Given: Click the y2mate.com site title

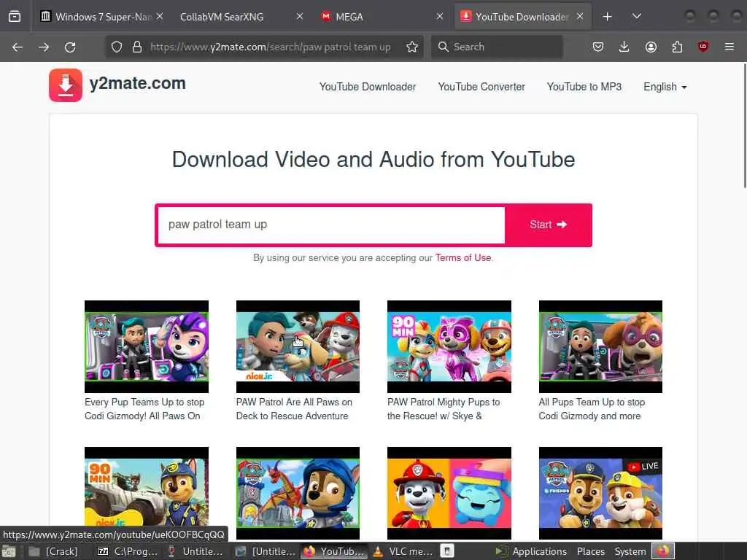Looking at the screenshot, I should pyautogui.click(x=138, y=83).
